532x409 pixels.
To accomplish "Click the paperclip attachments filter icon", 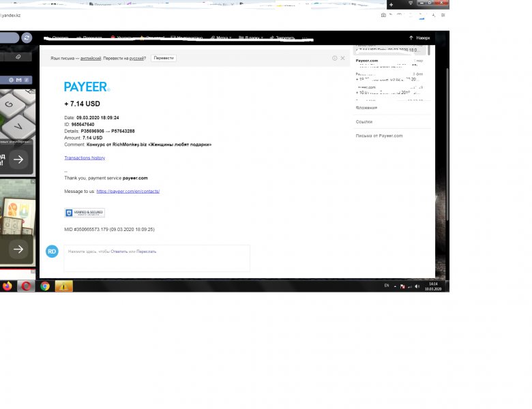I will 18,57.
